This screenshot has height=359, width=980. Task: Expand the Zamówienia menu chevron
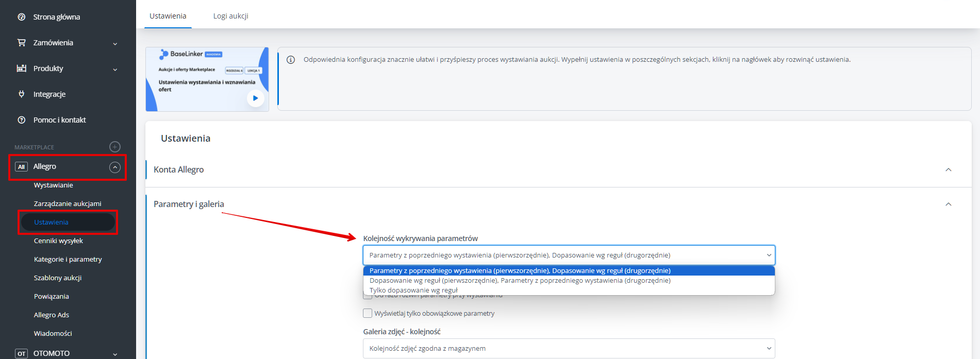[115, 44]
